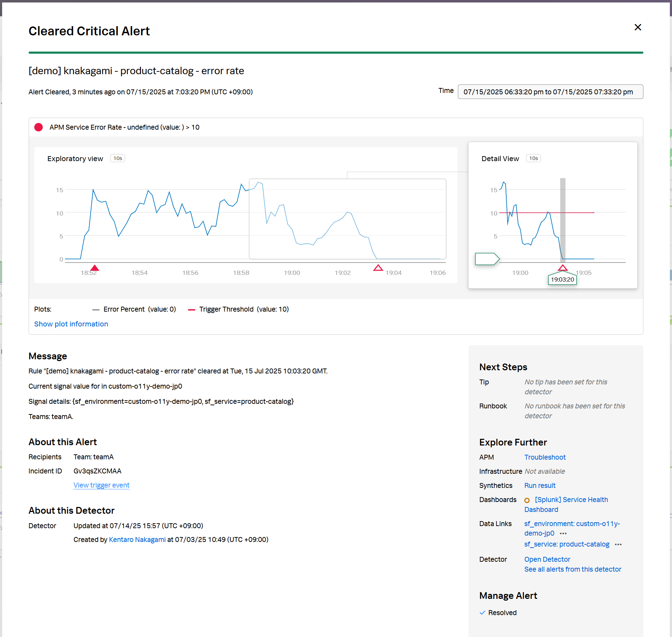Click the 19:03:20 timestamp label

pos(562,279)
